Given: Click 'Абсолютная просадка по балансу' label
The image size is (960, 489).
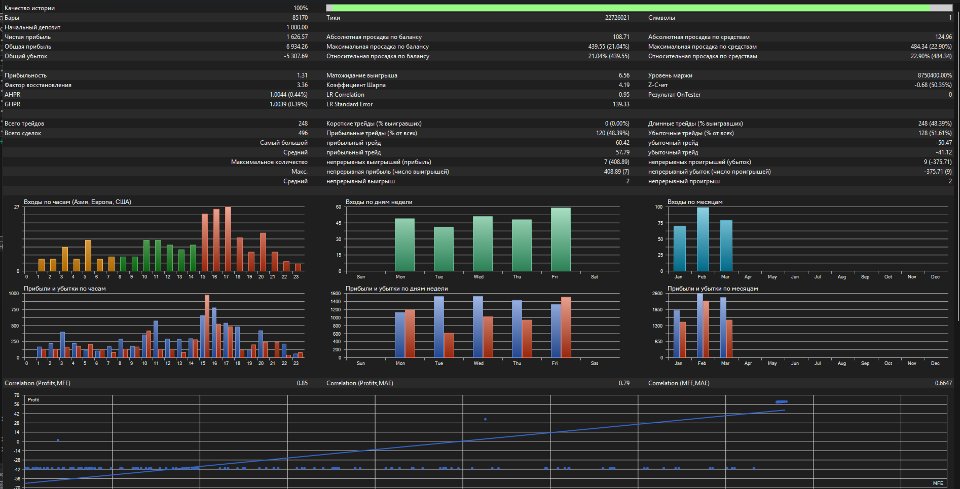Looking at the screenshot, I should [374, 37].
